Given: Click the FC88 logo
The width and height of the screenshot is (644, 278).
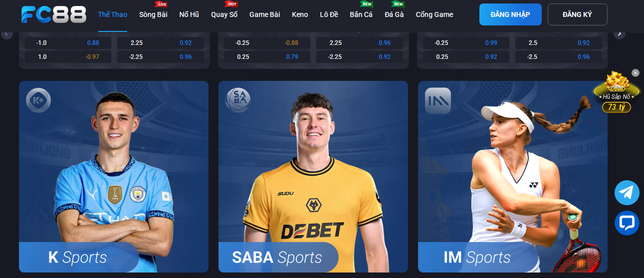Looking at the screenshot, I should (53, 14).
